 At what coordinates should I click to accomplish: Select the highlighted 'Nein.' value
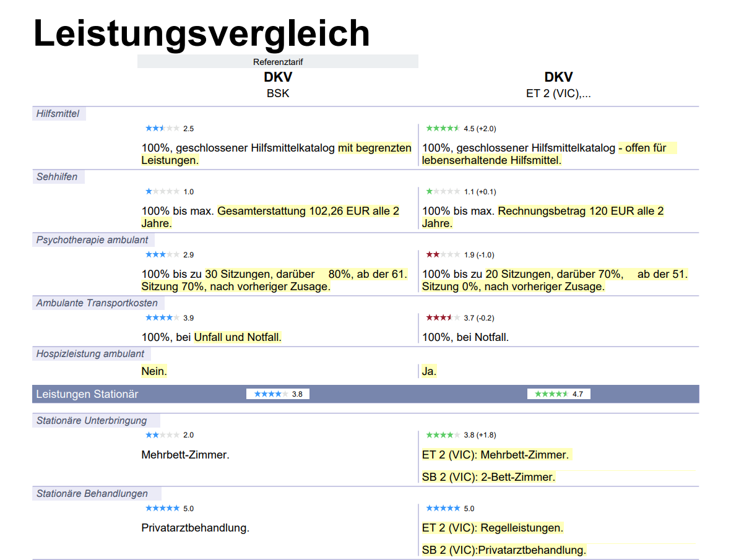(x=154, y=371)
